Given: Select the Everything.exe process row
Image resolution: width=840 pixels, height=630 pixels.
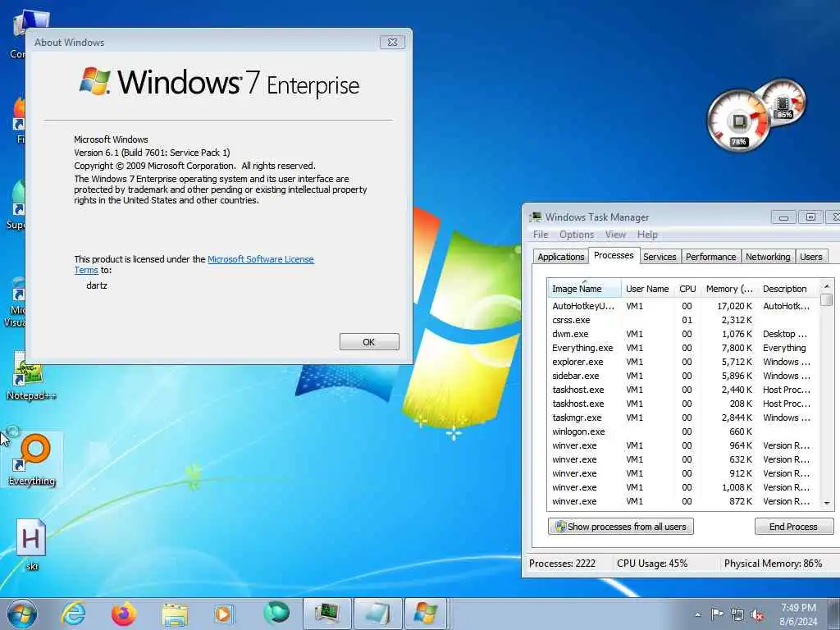Looking at the screenshot, I should (x=683, y=348).
